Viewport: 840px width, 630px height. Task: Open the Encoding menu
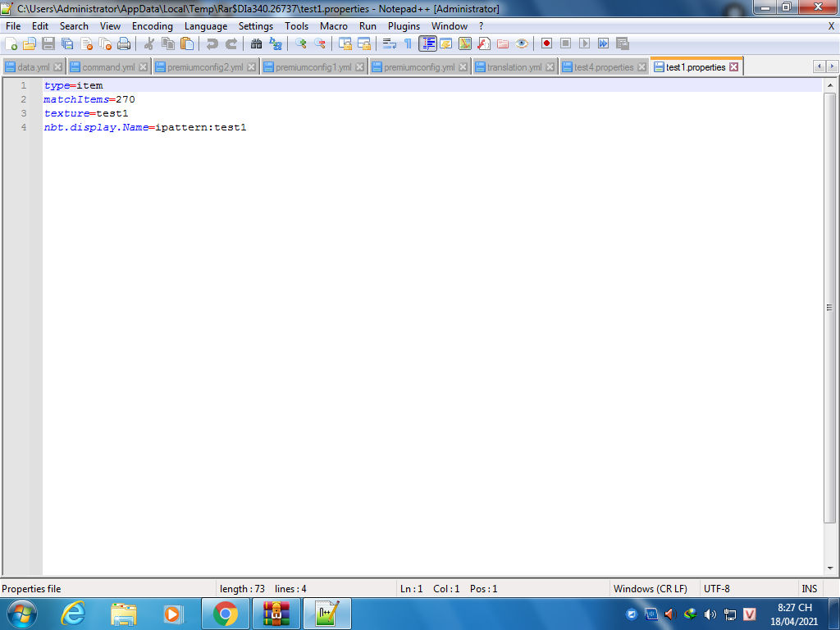click(152, 26)
